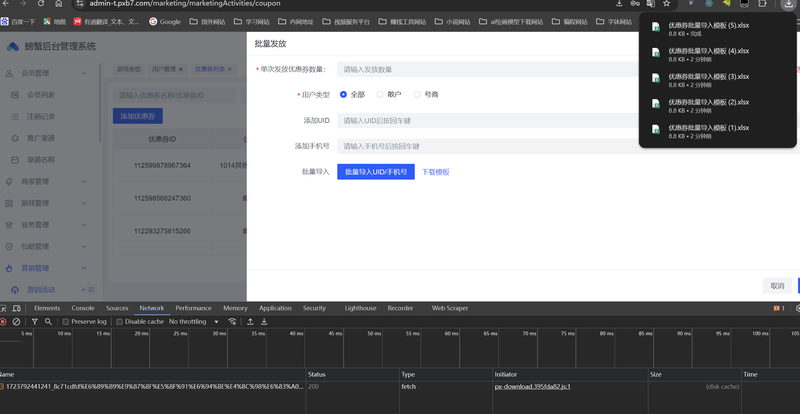This screenshot has height=414, width=800.
Task: Open the browser downloads button in toolbar
Action: tap(788, 4)
